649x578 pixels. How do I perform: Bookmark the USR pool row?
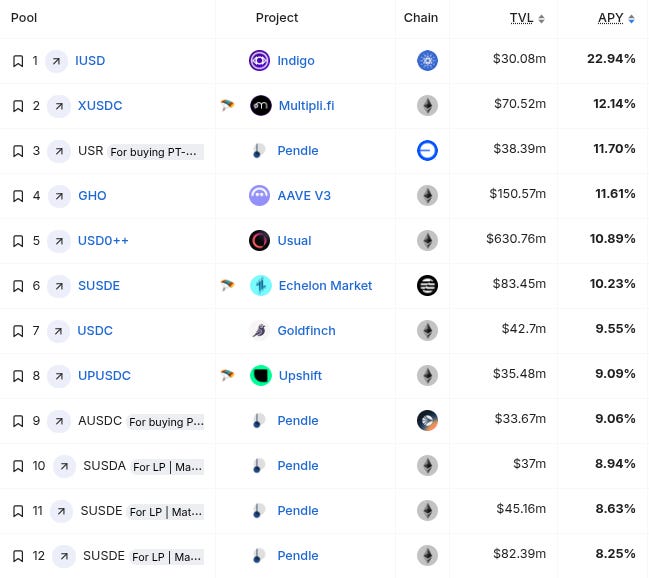point(18,151)
